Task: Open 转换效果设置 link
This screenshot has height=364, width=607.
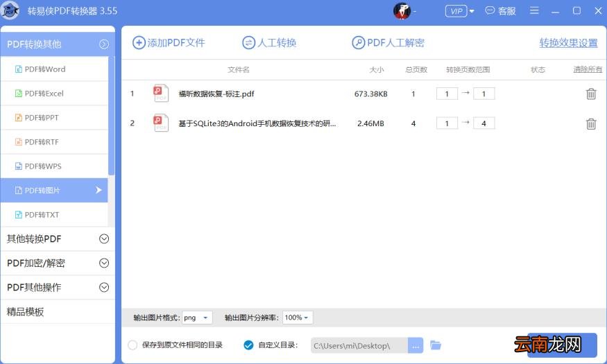Action: 569,42
